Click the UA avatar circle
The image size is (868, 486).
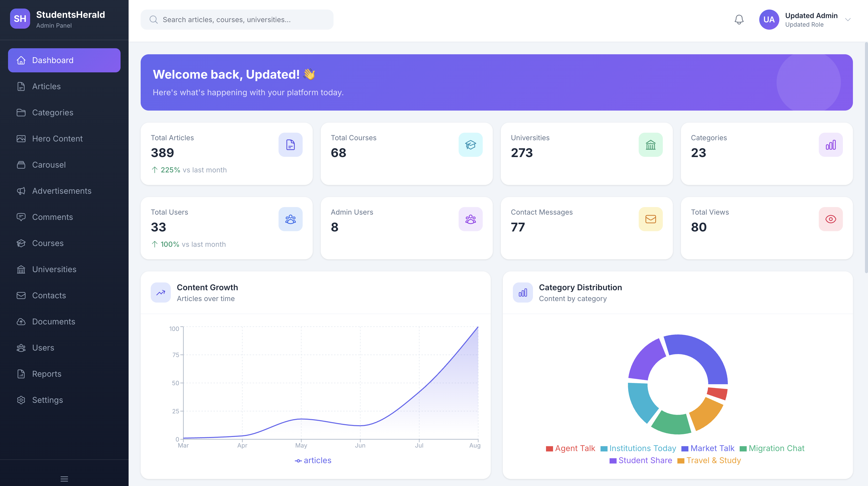pos(769,20)
